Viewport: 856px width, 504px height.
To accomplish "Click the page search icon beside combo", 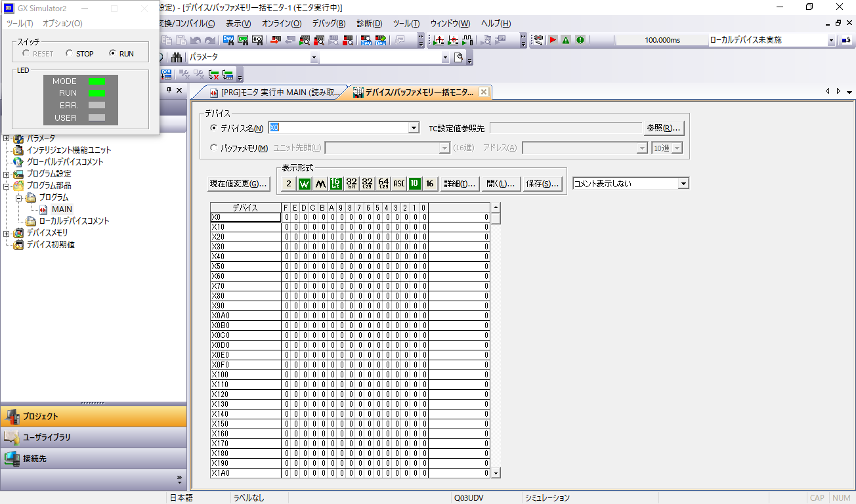I will 458,57.
